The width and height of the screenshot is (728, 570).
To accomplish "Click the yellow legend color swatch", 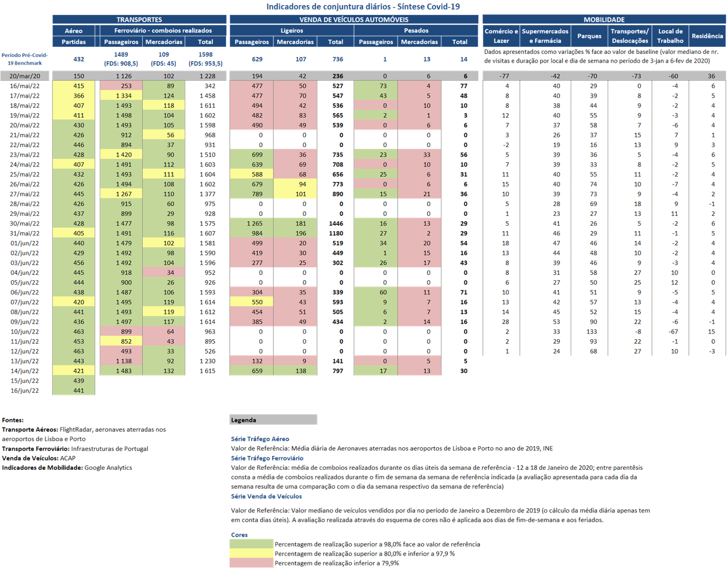I will pos(251,554).
